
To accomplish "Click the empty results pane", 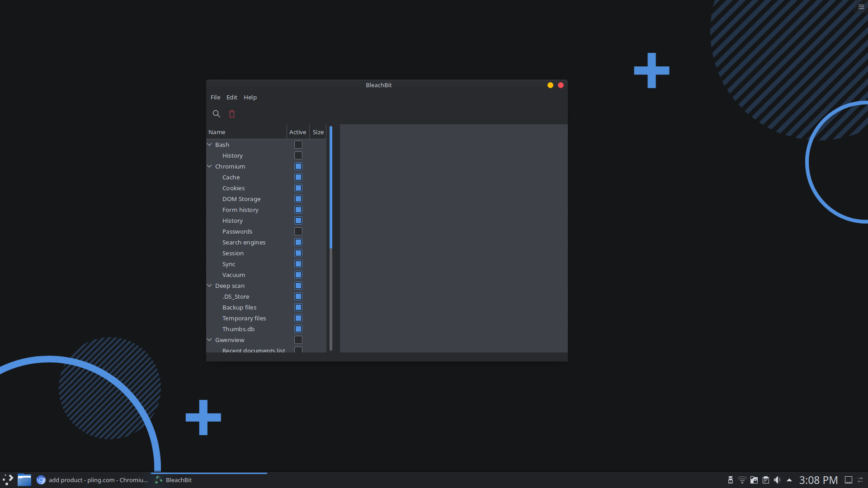I will tap(453, 238).
